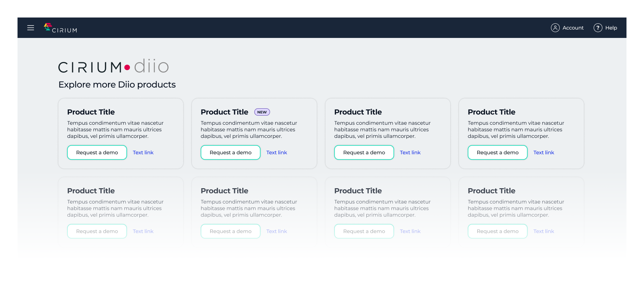Viewport: 644px width, 302px height.
Task: Follow Text link on third top-row card
Action: pos(410,152)
